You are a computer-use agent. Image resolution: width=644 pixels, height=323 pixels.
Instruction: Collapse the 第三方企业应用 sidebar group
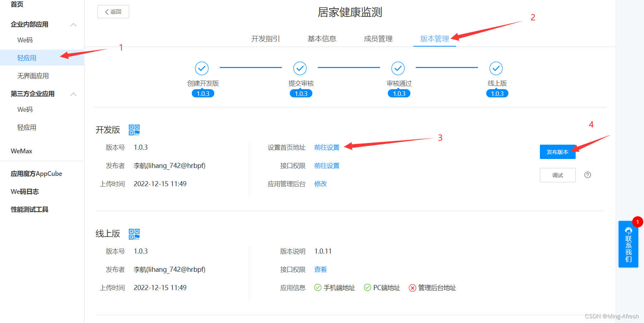pyautogui.click(x=74, y=94)
